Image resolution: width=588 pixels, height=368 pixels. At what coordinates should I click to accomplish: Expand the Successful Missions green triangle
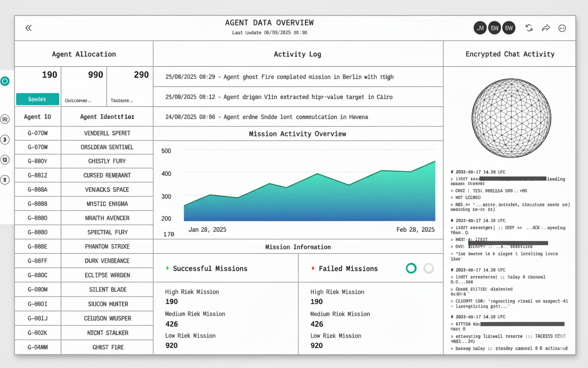click(168, 268)
